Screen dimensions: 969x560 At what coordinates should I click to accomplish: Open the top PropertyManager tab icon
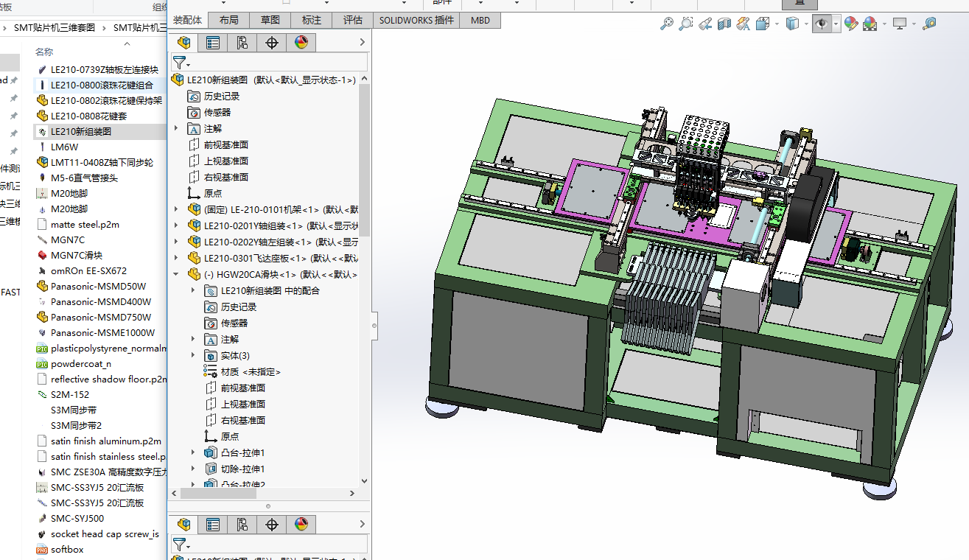213,43
